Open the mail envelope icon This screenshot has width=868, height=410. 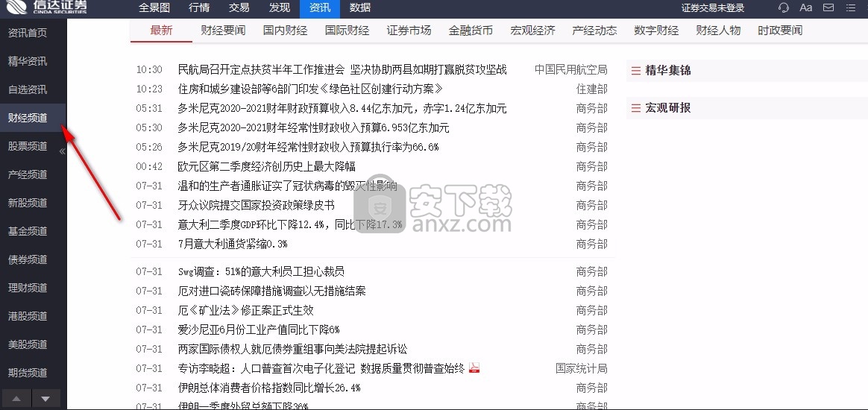pos(828,7)
